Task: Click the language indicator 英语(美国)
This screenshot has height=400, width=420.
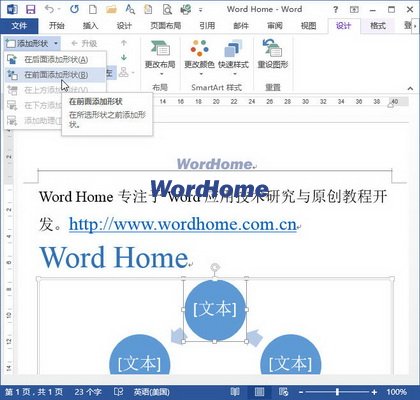Action: [151, 392]
